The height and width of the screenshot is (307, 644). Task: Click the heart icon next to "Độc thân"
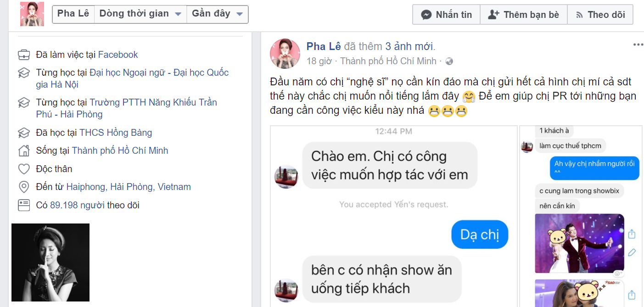click(x=24, y=168)
